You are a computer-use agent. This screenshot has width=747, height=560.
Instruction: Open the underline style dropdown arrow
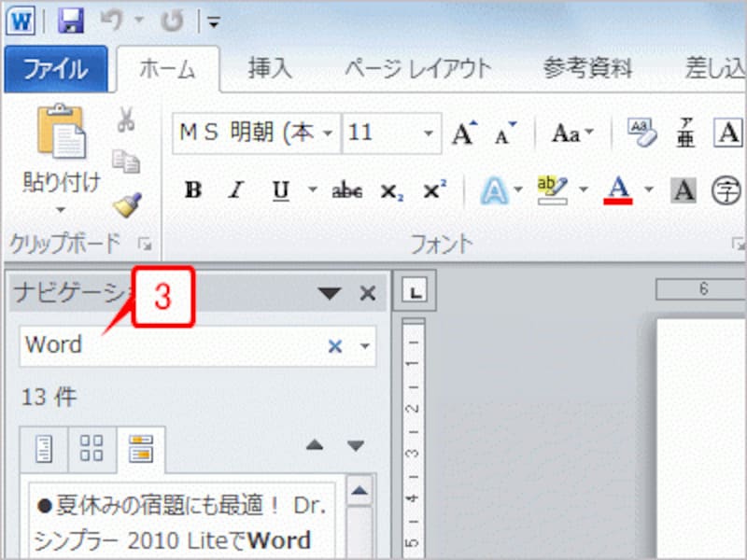(313, 189)
